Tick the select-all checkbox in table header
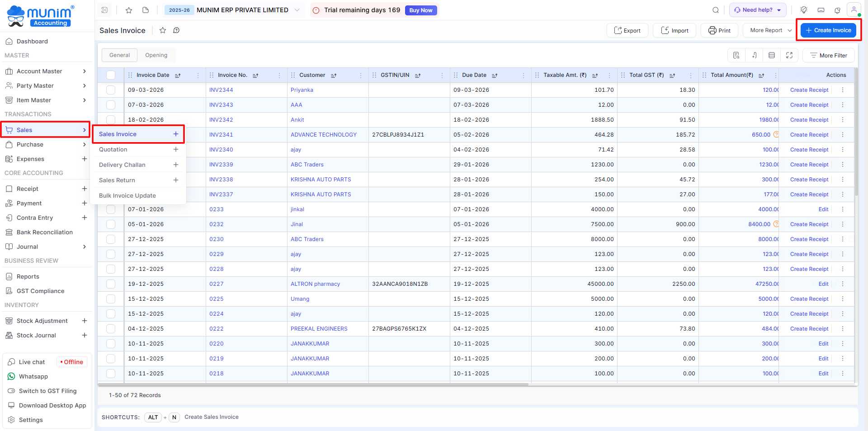The height and width of the screenshot is (431, 868). tap(111, 75)
